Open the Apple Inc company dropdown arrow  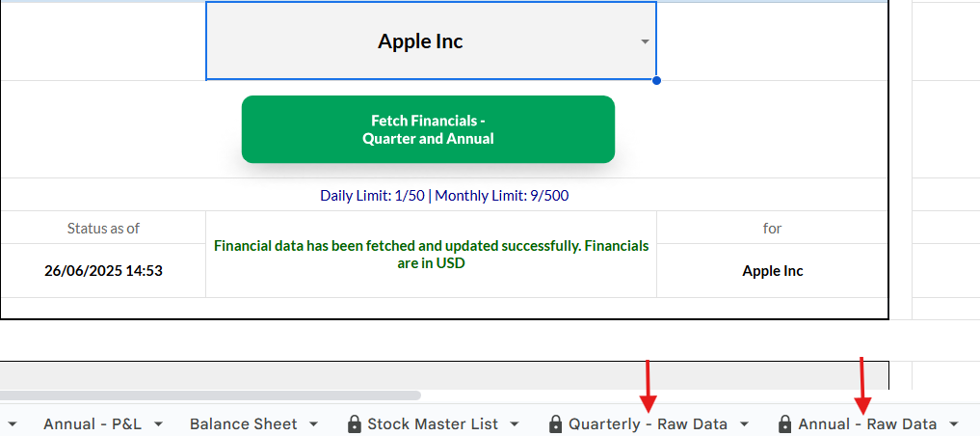click(645, 41)
